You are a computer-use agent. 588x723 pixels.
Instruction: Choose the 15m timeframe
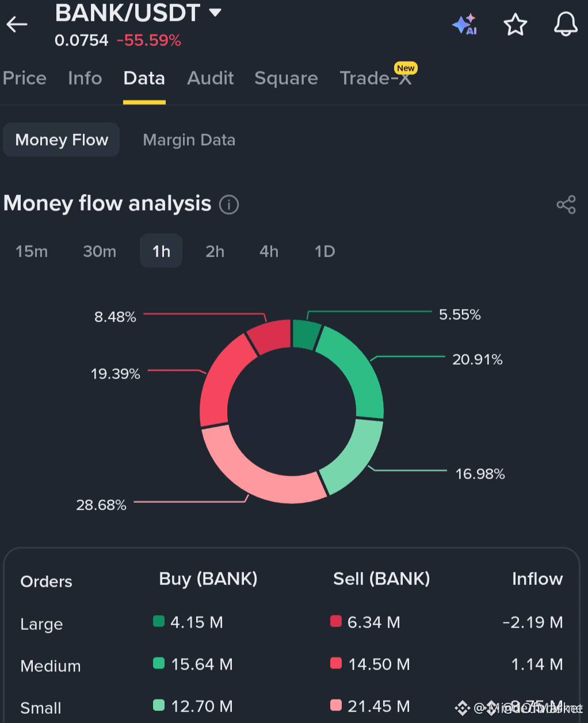pos(32,251)
